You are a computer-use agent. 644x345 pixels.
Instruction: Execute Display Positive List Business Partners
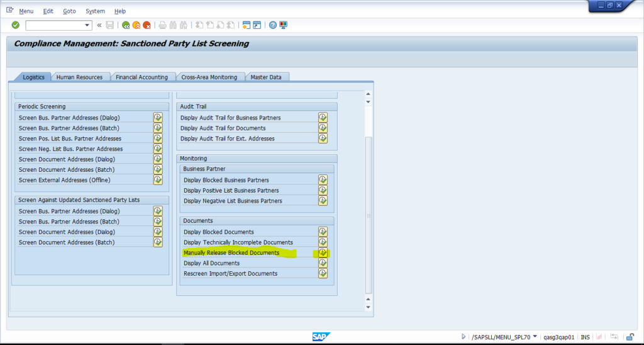pyautogui.click(x=323, y=190)
